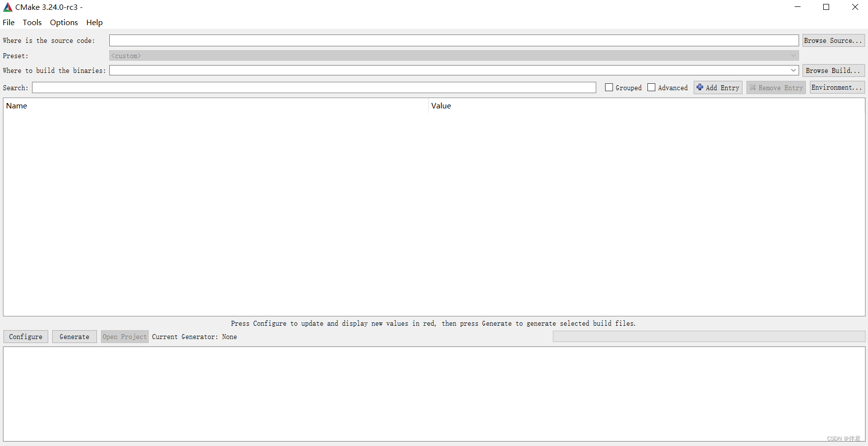
Task: Close the CMake window
Action: coord(855,7)
